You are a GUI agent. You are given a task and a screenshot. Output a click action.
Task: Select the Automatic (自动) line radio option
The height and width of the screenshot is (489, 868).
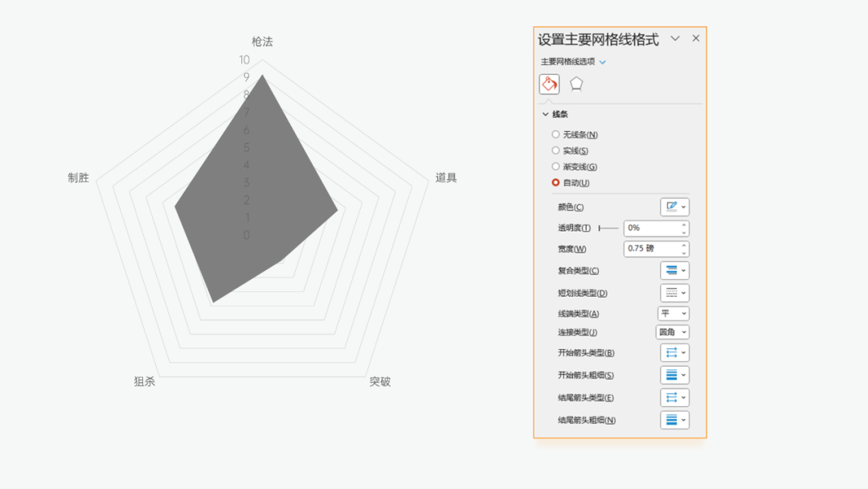tap(555, 183)
